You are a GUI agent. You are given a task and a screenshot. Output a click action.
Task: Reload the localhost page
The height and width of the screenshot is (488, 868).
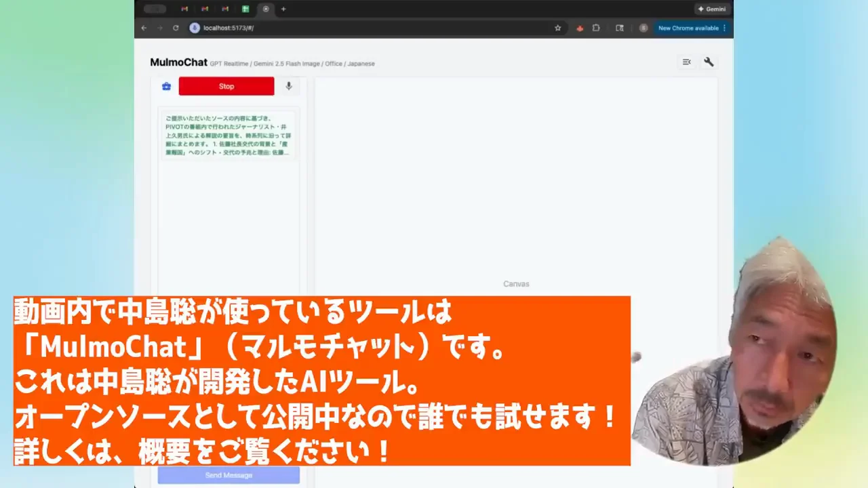[176, 28]
